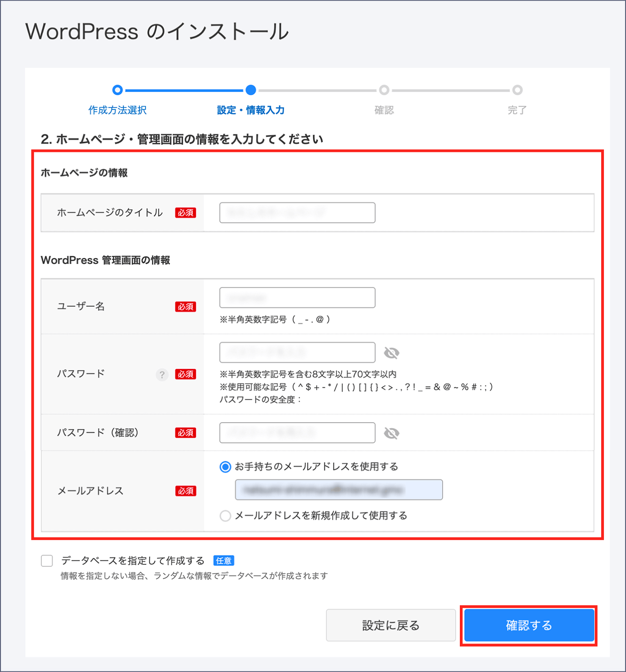
Task: Click the ホームページの情報 heading
Action: 84,172
